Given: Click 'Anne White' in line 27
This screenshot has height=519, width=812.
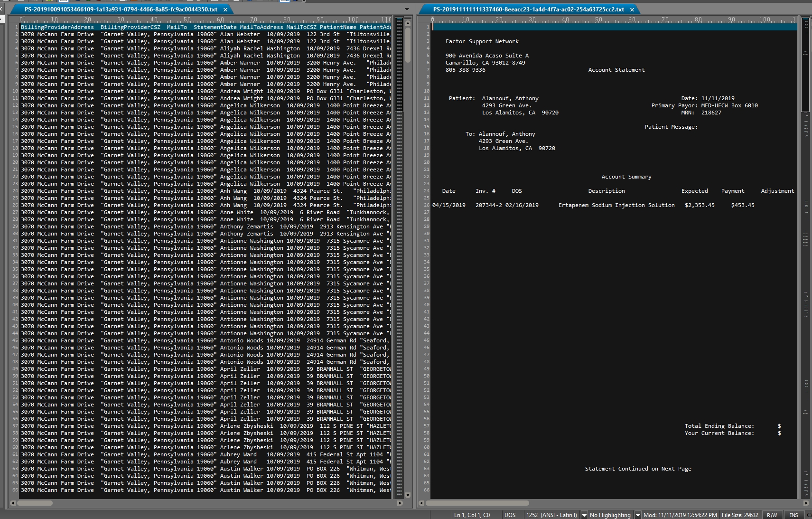Looking at the screenshot, I should click(x=237, y=212).
